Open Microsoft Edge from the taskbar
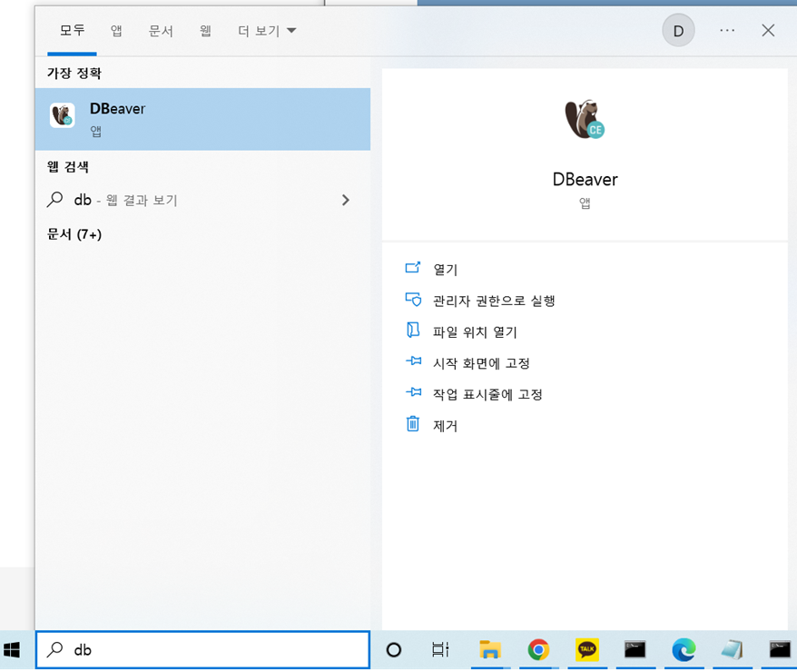The height and width of the screenshot is (672, 797). click(x=684, y=649)
